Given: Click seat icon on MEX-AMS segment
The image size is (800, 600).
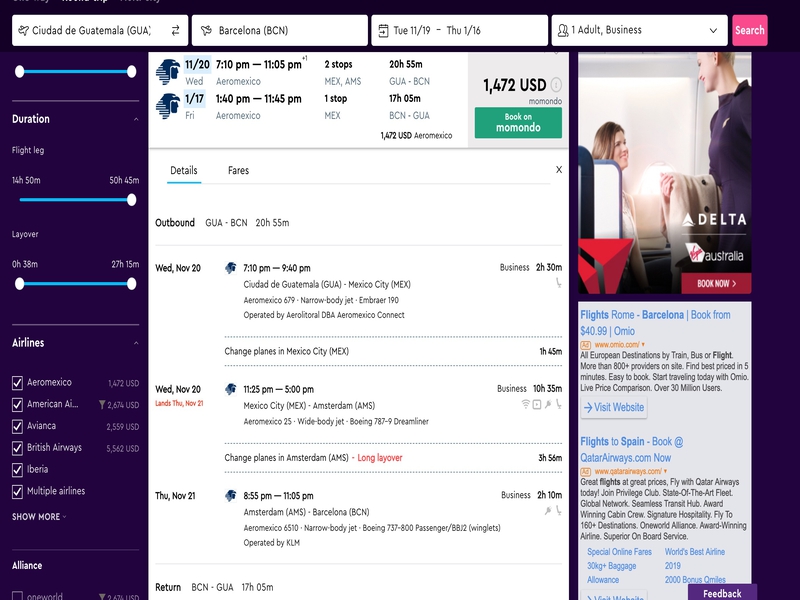Looking at the screenshot, I should click(559, 404).
